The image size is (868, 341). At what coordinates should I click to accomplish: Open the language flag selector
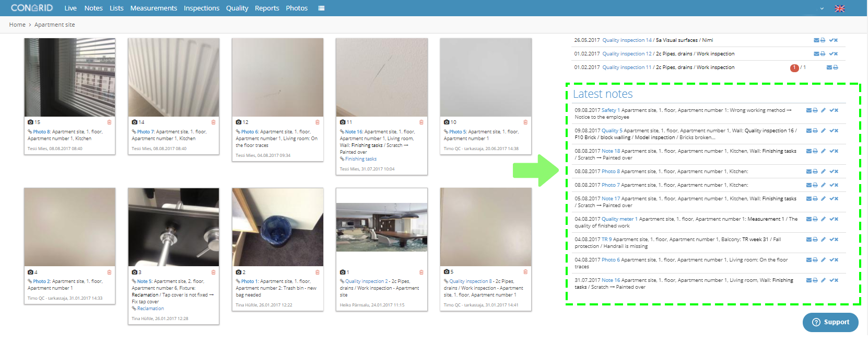(840, 8)
